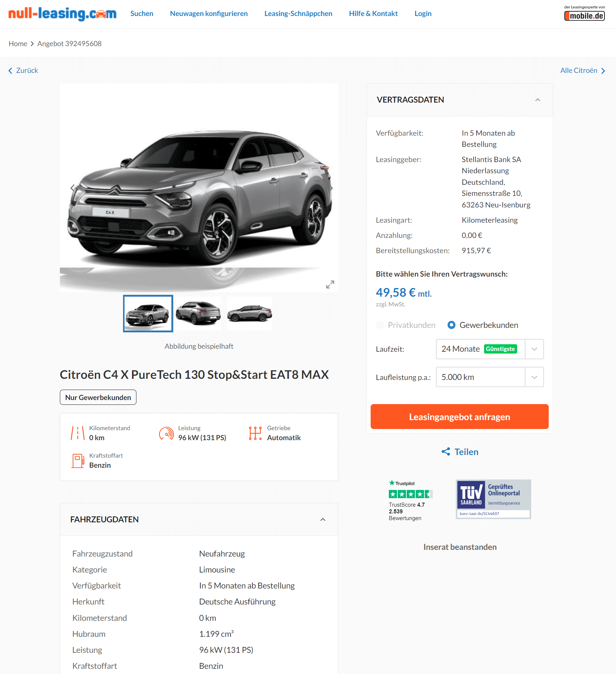Viewport: 616px width, 674px height.
Task: Open the Trustpilot rating widget
Action: pyautogui.click(x=410, y=500)
